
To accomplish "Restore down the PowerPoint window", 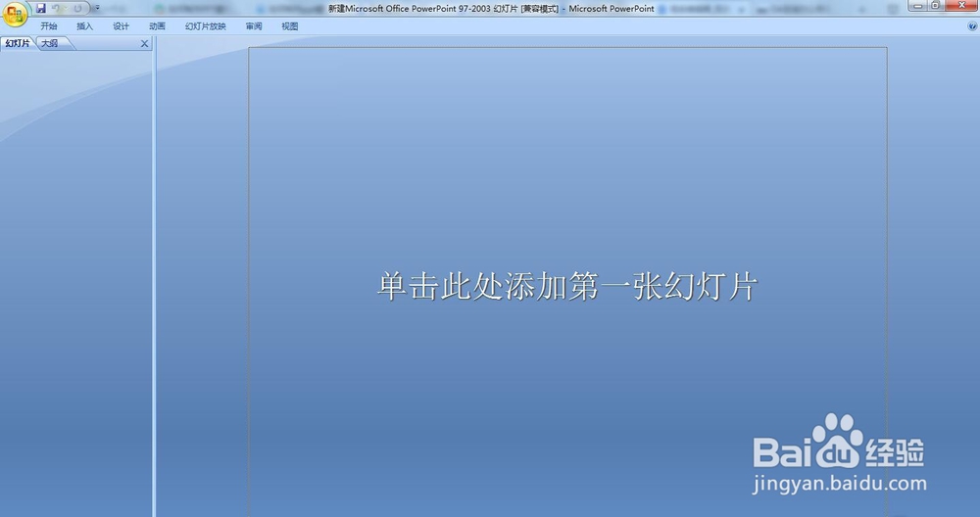I will (936, 6).
